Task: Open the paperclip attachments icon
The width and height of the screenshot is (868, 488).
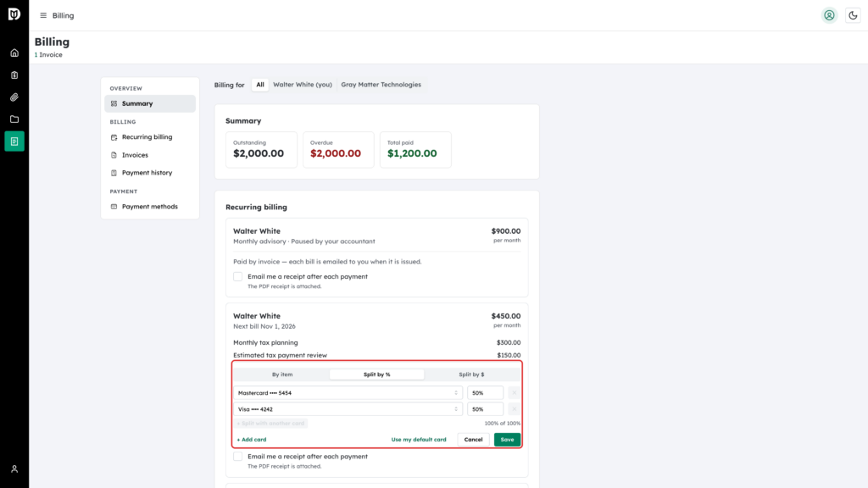Action: pos(14,97)
